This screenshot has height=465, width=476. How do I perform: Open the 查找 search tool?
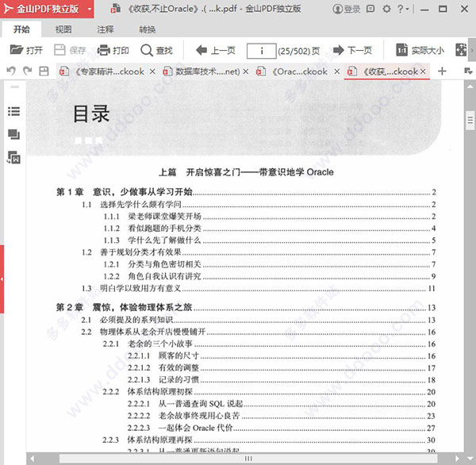pyautogui.click(x=156, y=50)
